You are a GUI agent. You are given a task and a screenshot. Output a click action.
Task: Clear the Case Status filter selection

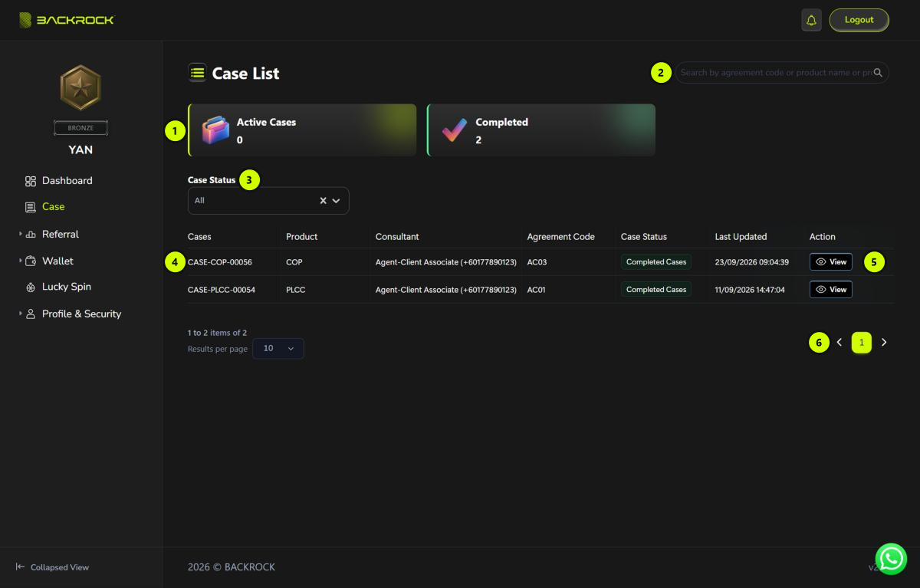(323, 201)
